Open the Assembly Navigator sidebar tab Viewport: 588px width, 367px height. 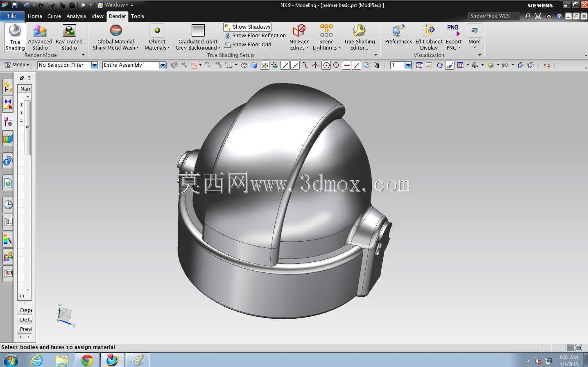click(x=8, y=87)
